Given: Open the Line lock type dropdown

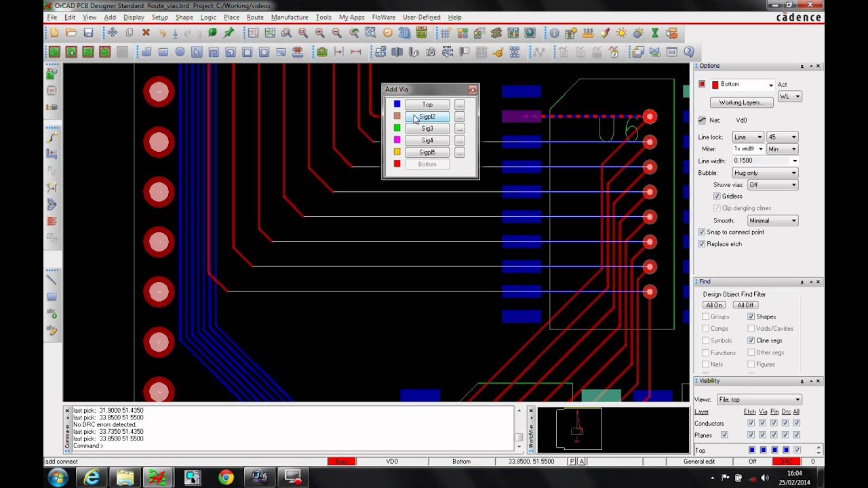Looking at the screenshot, I should [x=749, y=137].
